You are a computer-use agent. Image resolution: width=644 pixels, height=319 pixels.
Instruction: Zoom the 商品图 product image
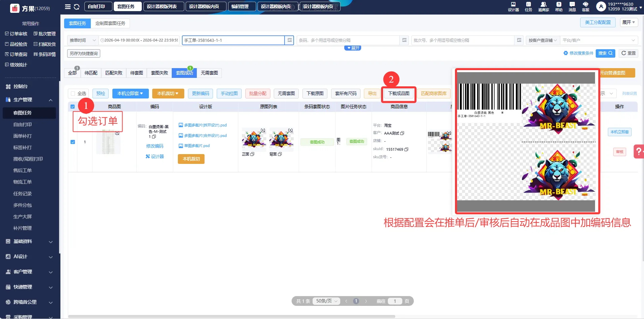117,133
